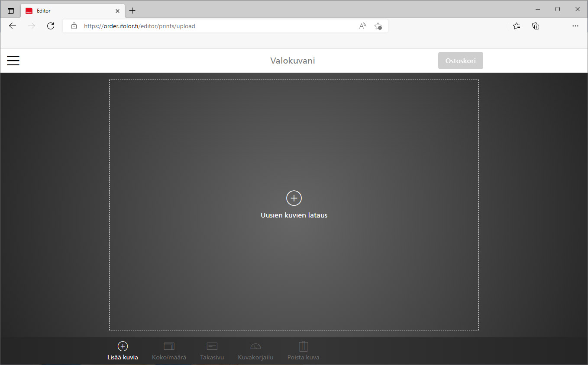The height and width of the screenshot is (365, 588).
Task: Click the Uusien kuvien lataus text
Action: click(x=294, y=215)
